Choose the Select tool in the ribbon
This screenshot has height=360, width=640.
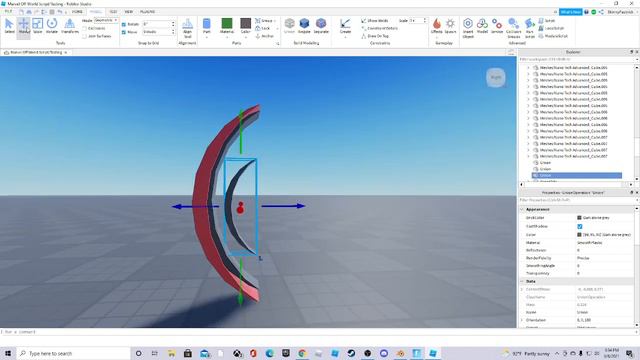point(9,26)
